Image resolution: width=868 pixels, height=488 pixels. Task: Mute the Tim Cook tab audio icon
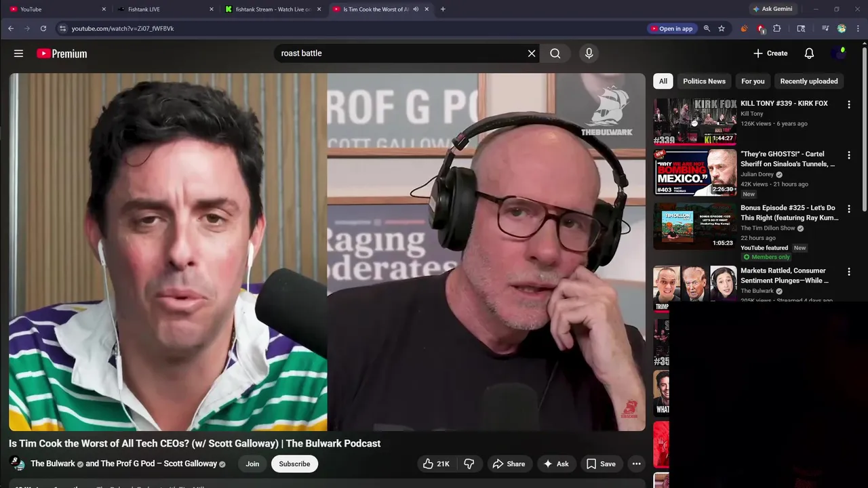pos(416,9)
